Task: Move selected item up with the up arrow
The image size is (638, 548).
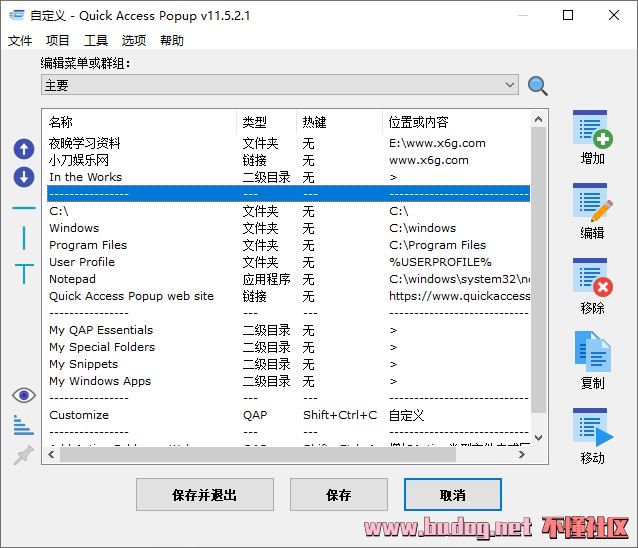Action: (x=23, y=150)
